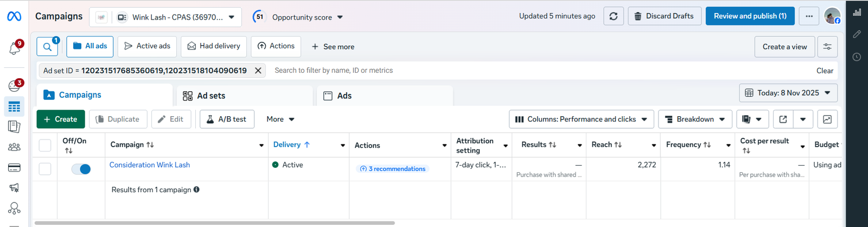
Task: Open the charts view icon
Action: pos(827,119)
